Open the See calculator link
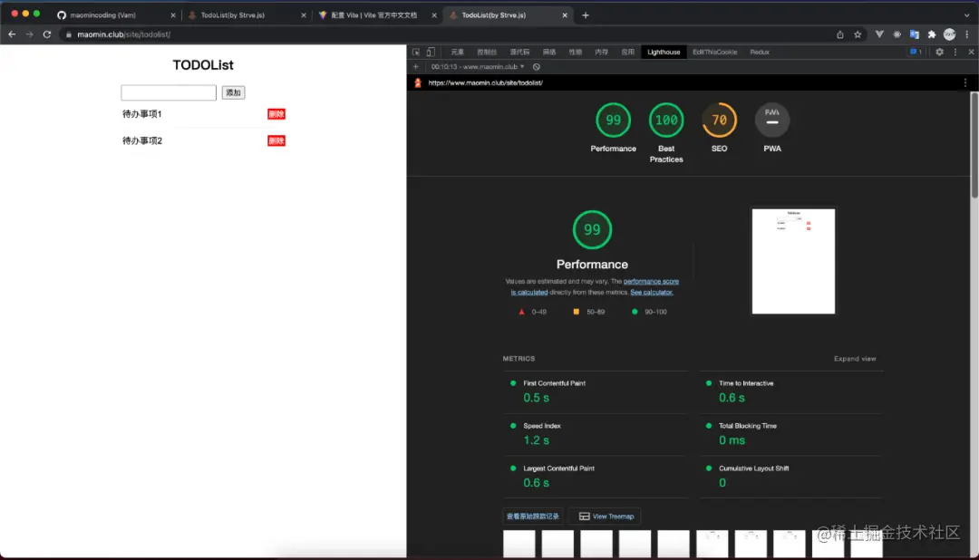 (x=651, y=292)
